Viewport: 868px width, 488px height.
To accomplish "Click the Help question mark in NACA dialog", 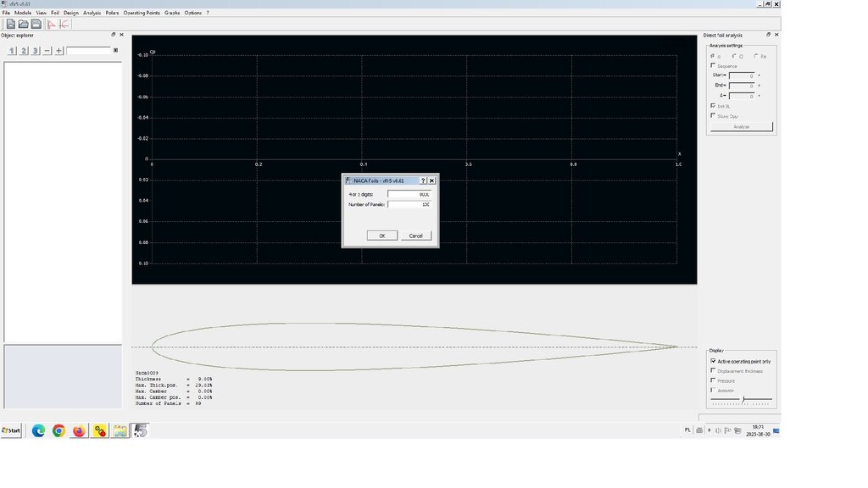I will coord(423,180).
